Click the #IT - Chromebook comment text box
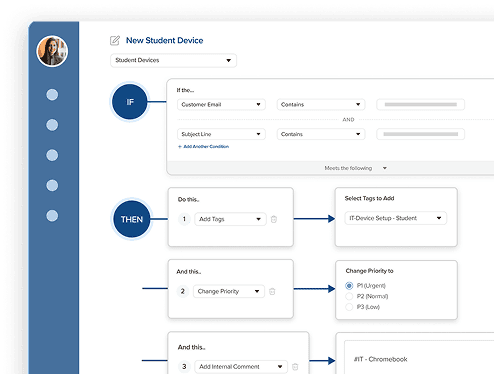Viewport: 494px width, 374px height. (419, 357)
